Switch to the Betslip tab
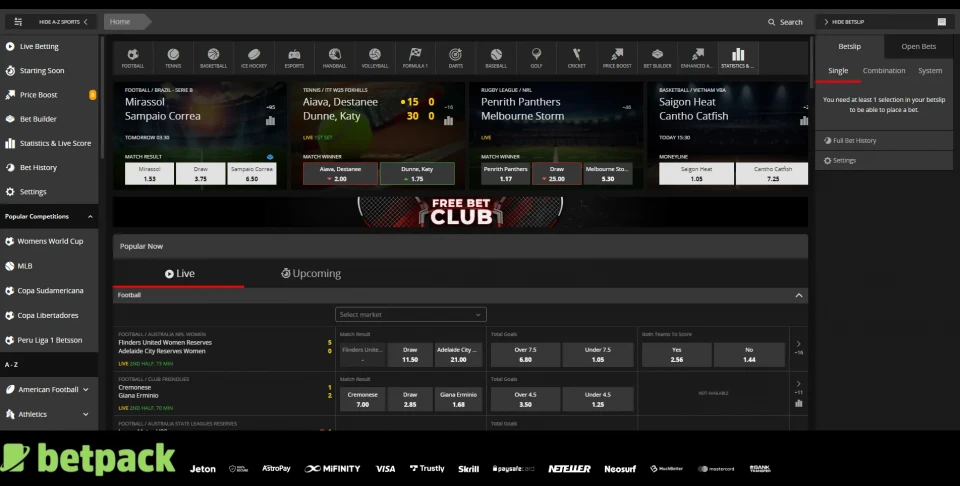960x486 pixels. click(x=850, y=47)
